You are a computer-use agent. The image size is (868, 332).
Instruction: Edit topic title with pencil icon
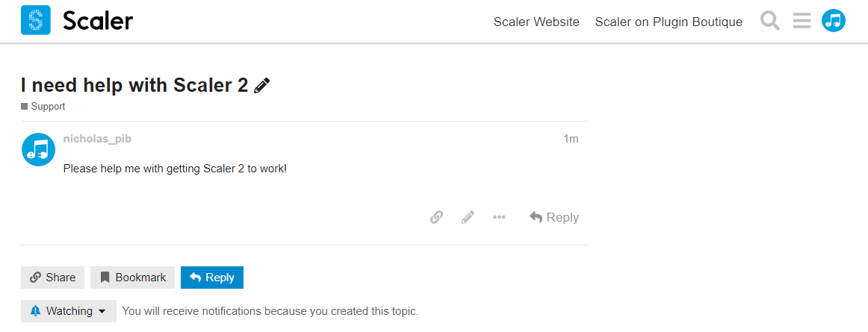pos(262,86)
